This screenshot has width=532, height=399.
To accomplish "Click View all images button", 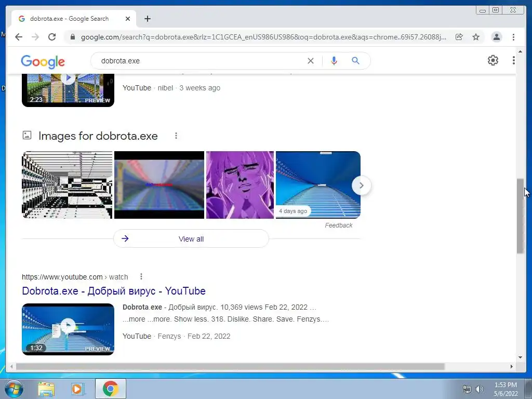I will (191, 239).
